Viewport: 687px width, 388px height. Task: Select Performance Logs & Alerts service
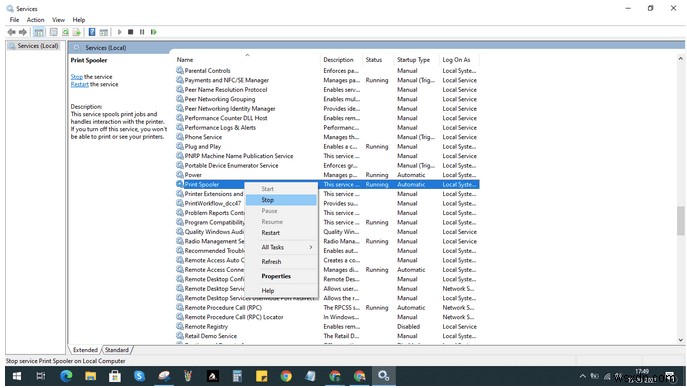coord(327,128)
